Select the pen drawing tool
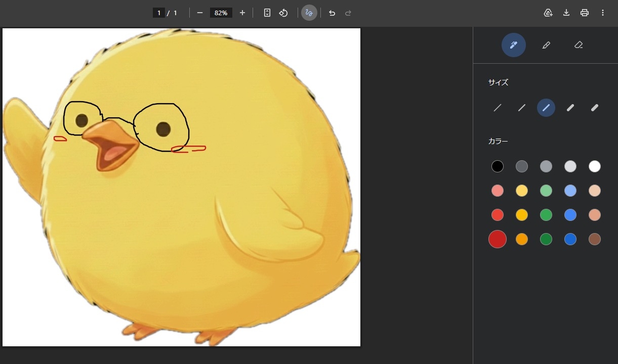The width and height of the screenshot is (618, 364). (513, 45)
